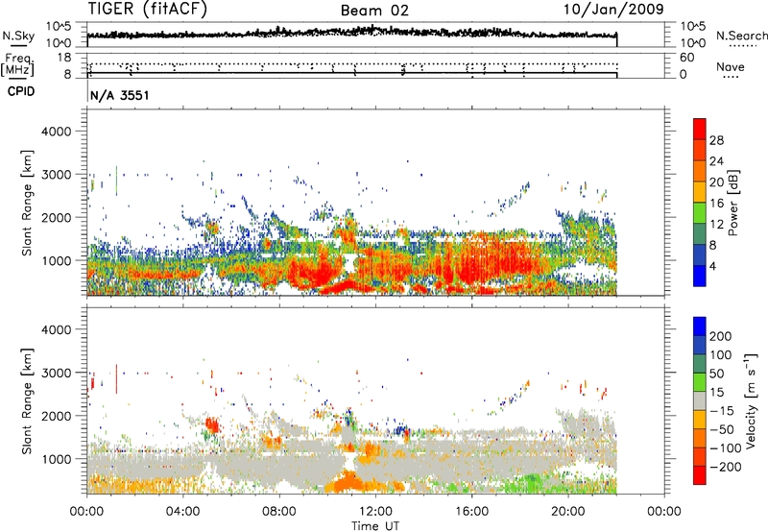The width and height of the screenshot is (768, 532).
Task: Click the green positive-velocity region near 18:00 UT
Action: pyautogui.click(x=532, y=484)
